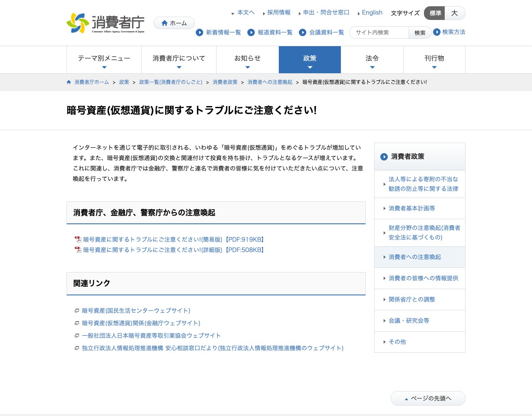532x416 pixels.
Task: Open 申出・問合せ窓口 link
Action: point(326,12)
